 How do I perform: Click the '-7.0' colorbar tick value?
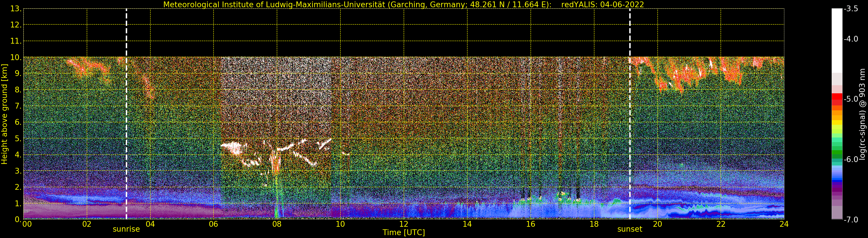(851, 220)
